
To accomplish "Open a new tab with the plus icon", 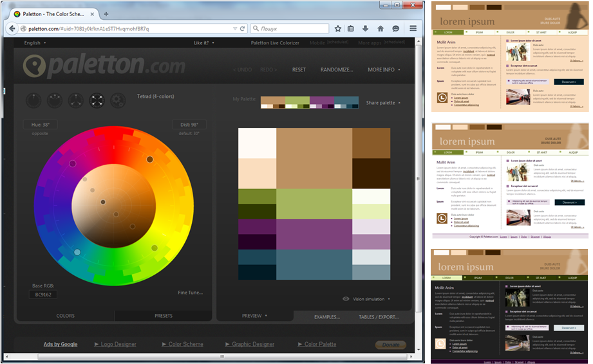I will pyautogui.click(x=106, y=14).
